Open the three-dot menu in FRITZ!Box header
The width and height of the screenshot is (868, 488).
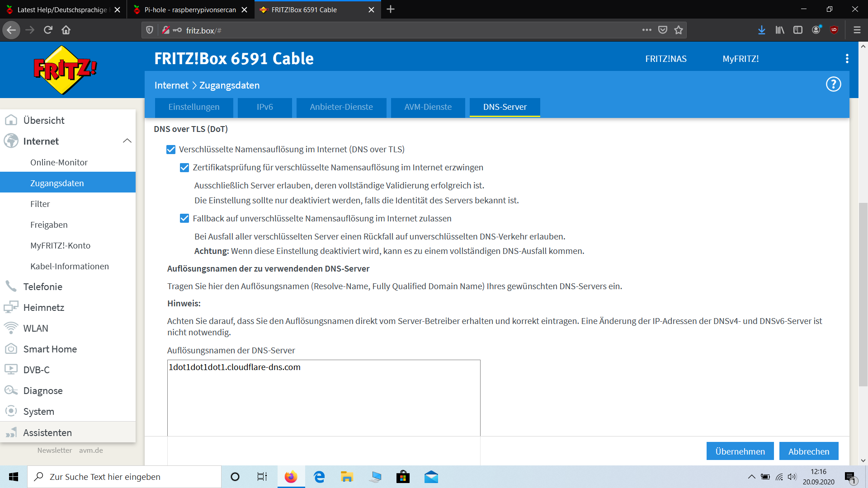tap(847, 58)
